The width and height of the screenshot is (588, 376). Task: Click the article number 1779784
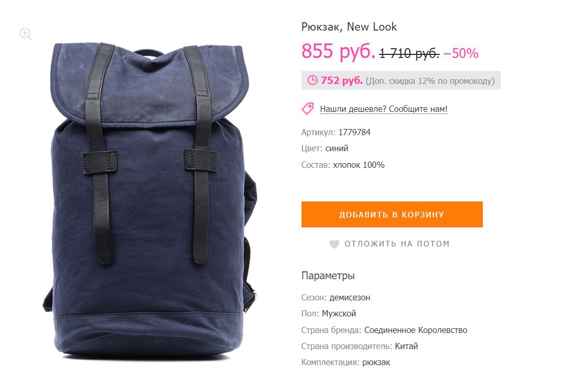354,133
